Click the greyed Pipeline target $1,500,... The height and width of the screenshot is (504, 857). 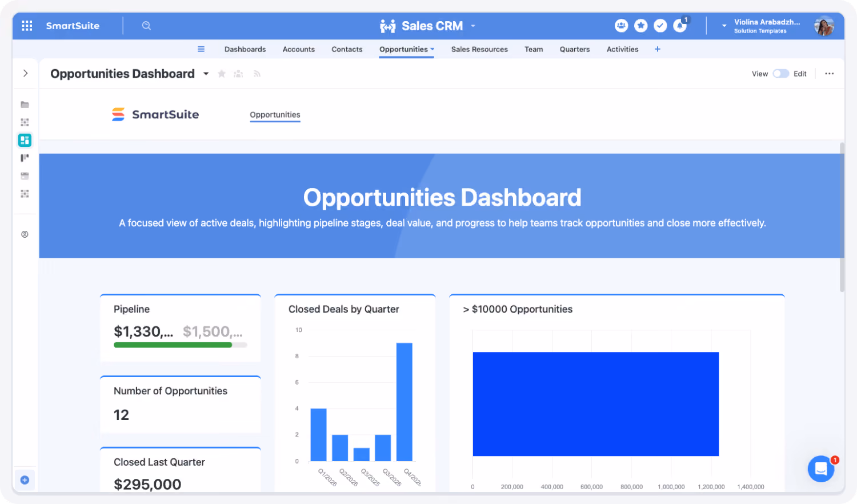[x=213, y=331]
